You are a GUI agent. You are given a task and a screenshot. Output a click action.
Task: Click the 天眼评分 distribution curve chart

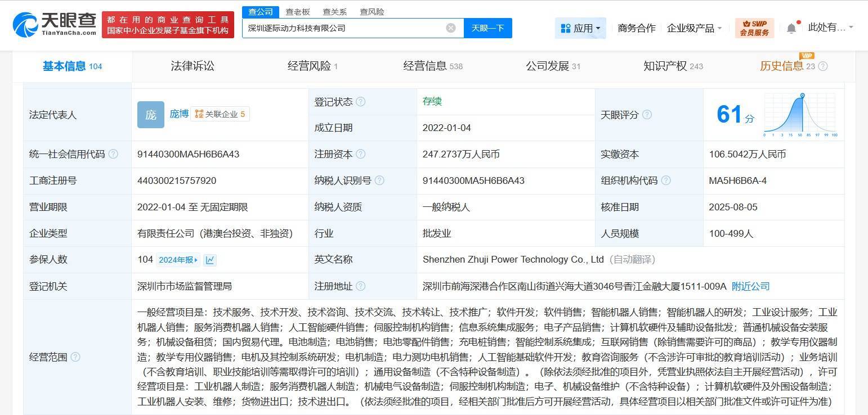[800, 115]
